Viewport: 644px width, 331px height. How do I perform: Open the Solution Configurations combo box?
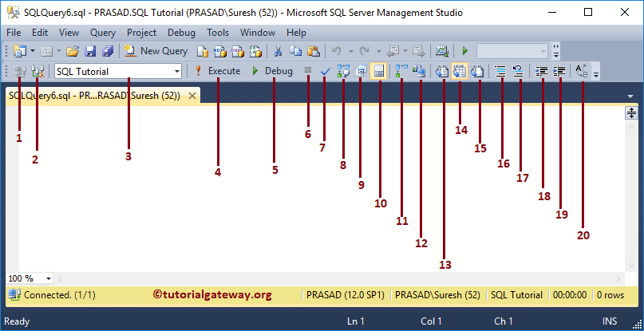pyautogui.click(x=512, y=51)
